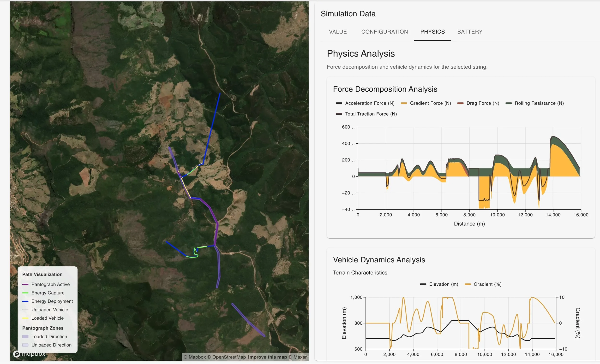Click Pantograph Active purple legend swatch
Image resolution: width=600 pixels, height=364 pixels.
pos(25,284)
